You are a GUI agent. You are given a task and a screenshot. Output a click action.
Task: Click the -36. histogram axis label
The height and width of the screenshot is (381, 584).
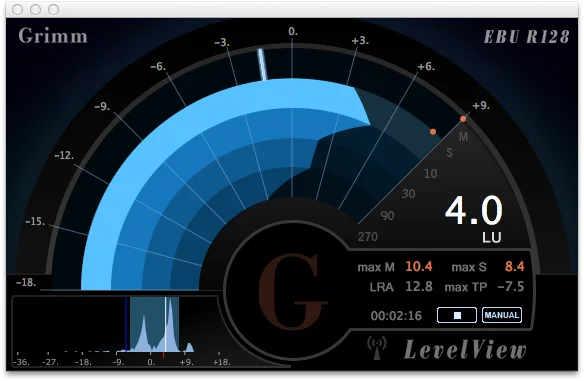pos(21,362)
